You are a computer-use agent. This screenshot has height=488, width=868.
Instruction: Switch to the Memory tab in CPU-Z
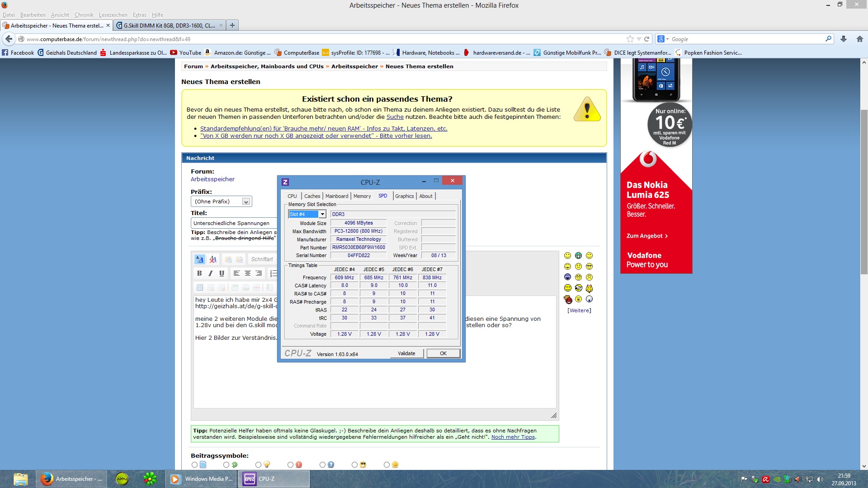pos(362,196)
